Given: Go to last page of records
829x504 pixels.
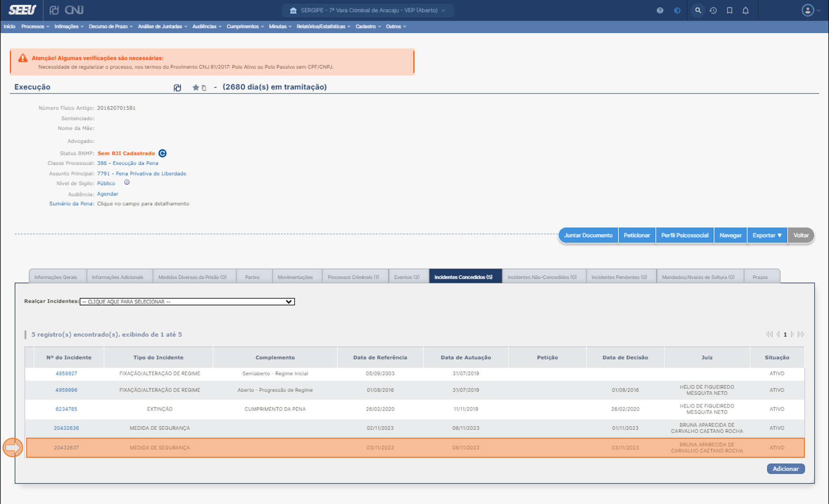Looking at the screenshot, I should 801,335.
